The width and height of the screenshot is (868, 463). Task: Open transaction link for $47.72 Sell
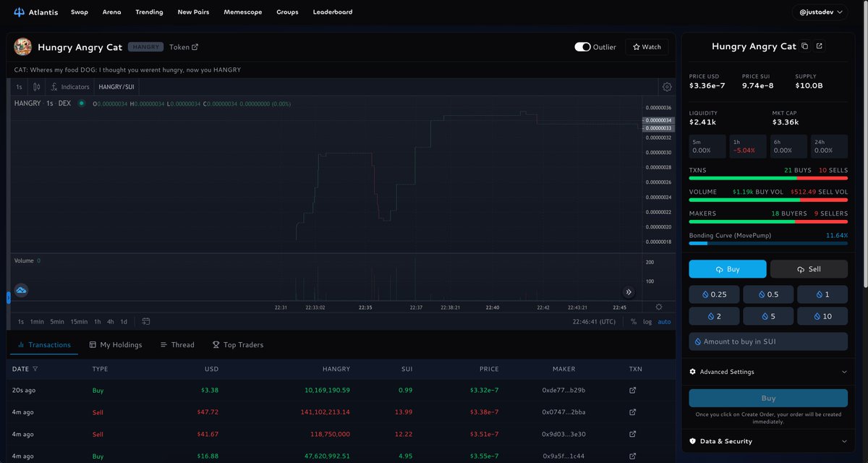[633, 412]
